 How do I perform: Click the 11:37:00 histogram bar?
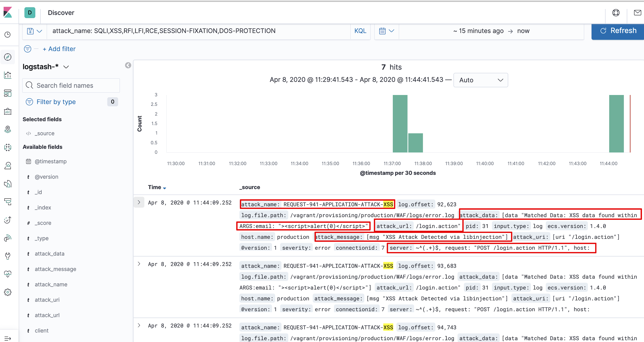coord(400,124)
